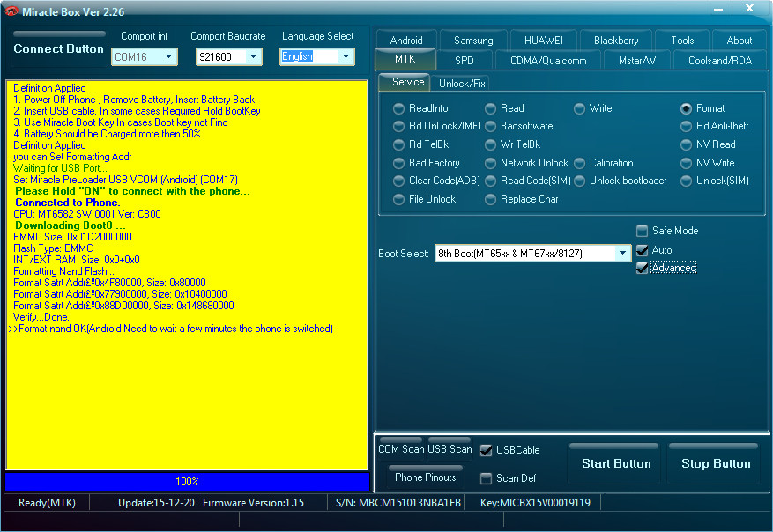Image resolution: width=773 pixels, height=532 pixels.
Task: Switch to the Android tab
Action: 405,41
